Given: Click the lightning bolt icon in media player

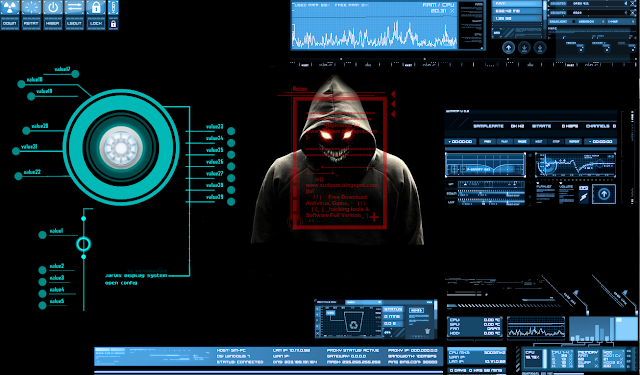Looking at the screenshot, I should coord(584,197).
